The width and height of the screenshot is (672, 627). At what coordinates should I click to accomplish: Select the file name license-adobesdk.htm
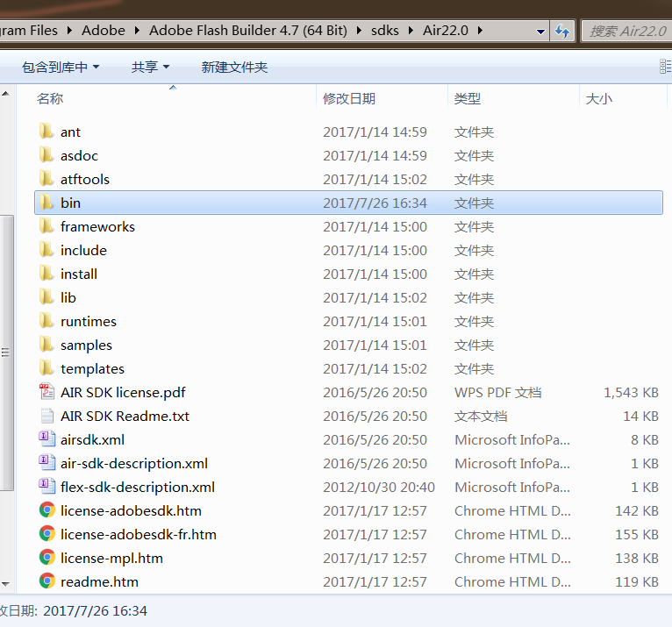click(131, 510)
